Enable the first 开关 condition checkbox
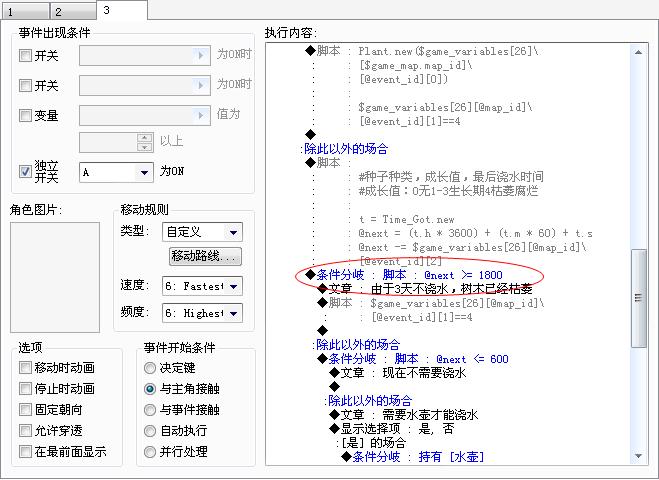 [x=25, y=55]
